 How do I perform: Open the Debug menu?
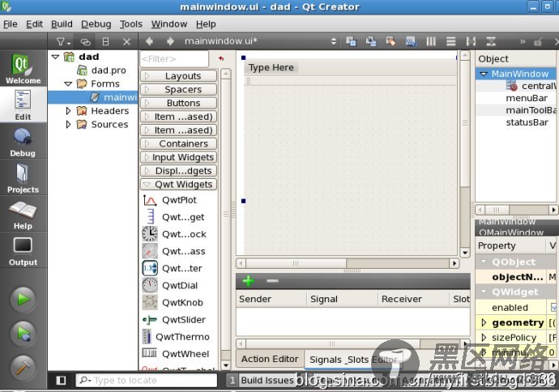pos(96,24)
